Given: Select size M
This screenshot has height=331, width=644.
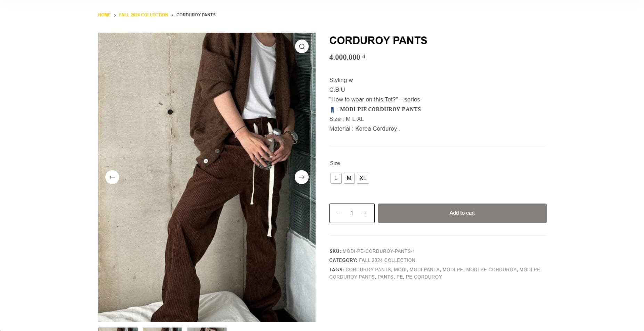Looking at the screenshot, I should click(349, 178).
